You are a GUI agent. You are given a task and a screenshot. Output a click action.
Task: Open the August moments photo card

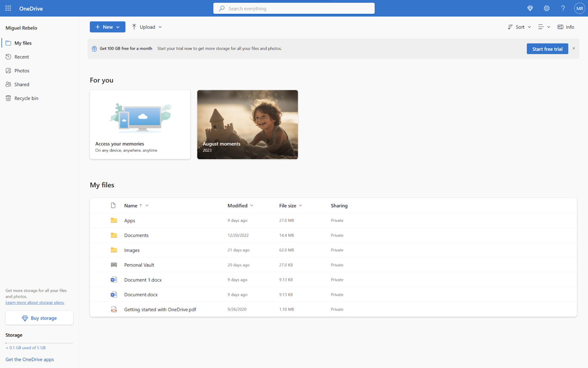click(247, 124)
